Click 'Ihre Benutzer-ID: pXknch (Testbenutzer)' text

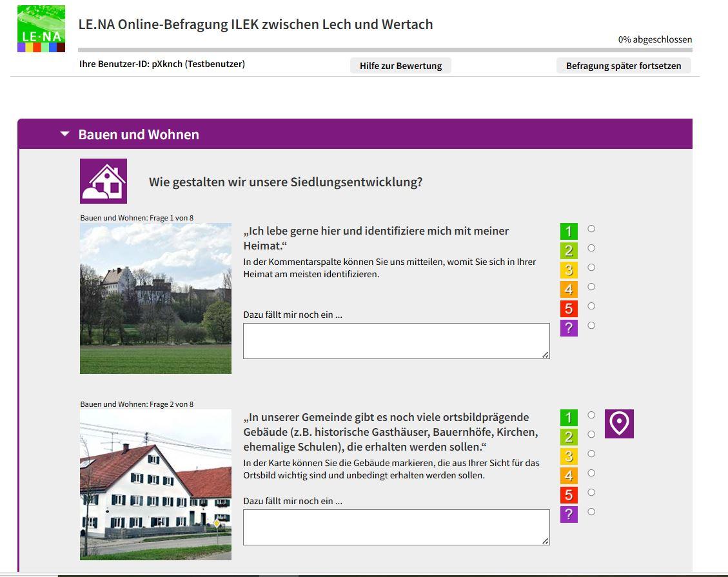[162, 64]
